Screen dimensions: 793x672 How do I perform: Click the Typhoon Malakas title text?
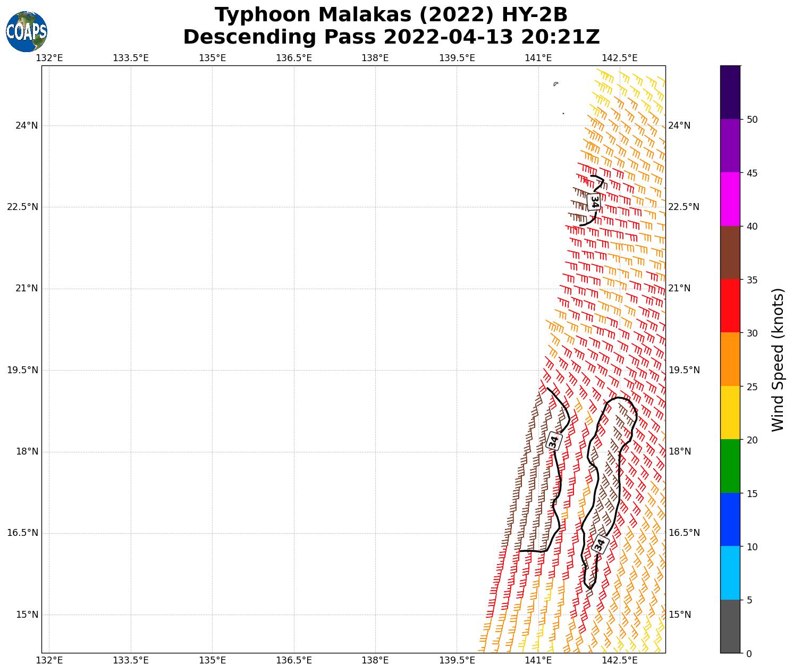(391, 15)
